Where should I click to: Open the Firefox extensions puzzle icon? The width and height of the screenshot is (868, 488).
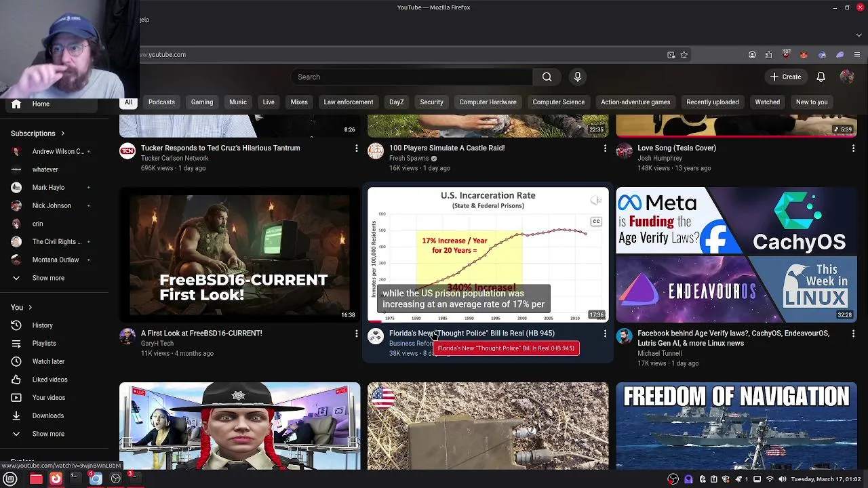(x=768, y=55)
